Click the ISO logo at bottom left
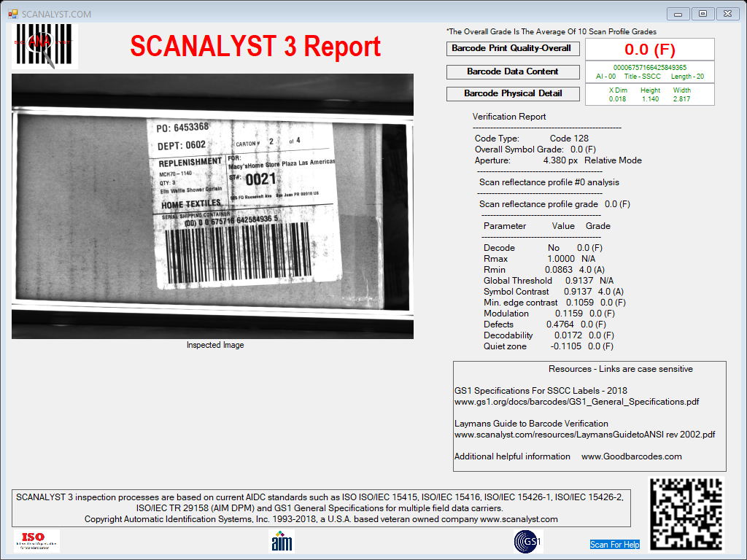Image resolution: width=747 pixels, height=560 pixels. coord(36,541)
